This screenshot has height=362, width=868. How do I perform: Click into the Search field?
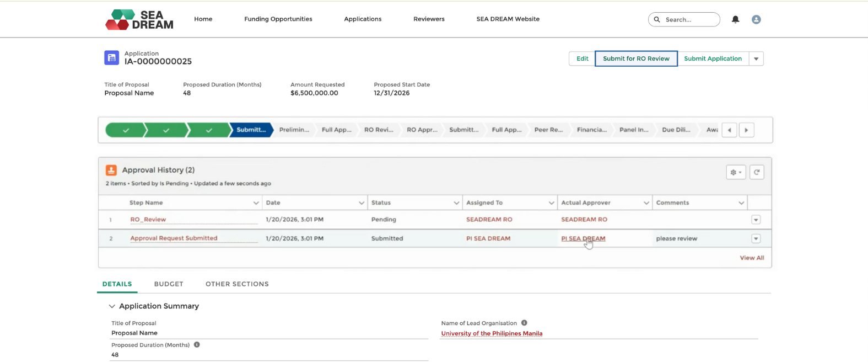coord(689,19)
